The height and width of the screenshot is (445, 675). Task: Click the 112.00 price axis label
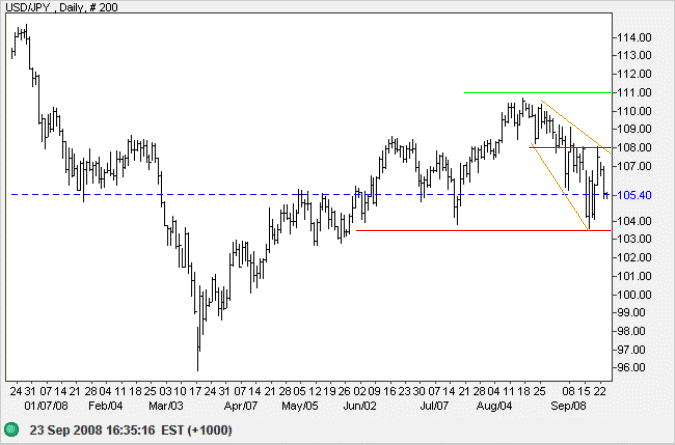tap(634, 74)
